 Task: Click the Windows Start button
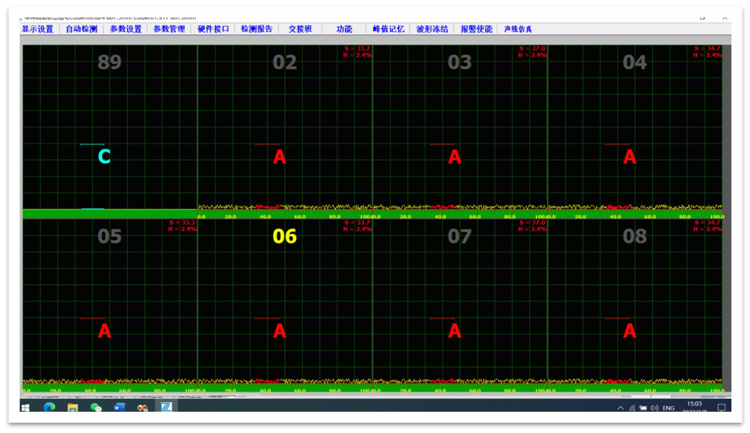point(27,407)
